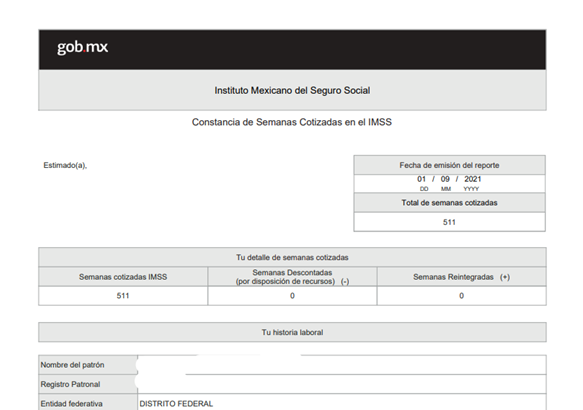
Task: Click 'Constancia de Semanas Cotizadas en el IMSS' title
Action: tap(292, 122)
